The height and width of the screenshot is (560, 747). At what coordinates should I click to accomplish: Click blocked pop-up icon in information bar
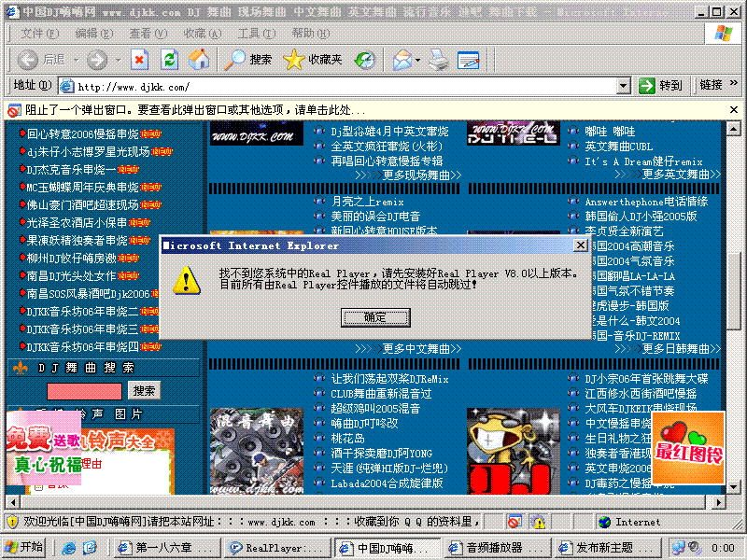(x=14, y=110)
